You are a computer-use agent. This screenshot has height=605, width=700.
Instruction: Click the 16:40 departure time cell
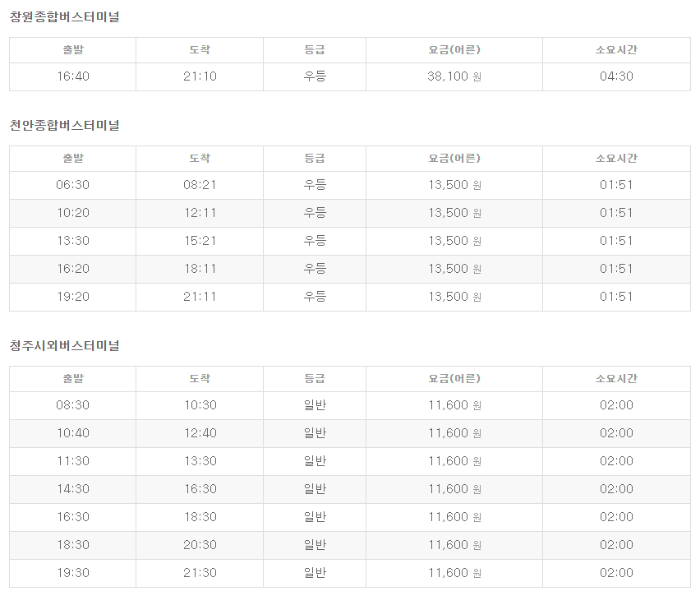(x=73, y=76)
